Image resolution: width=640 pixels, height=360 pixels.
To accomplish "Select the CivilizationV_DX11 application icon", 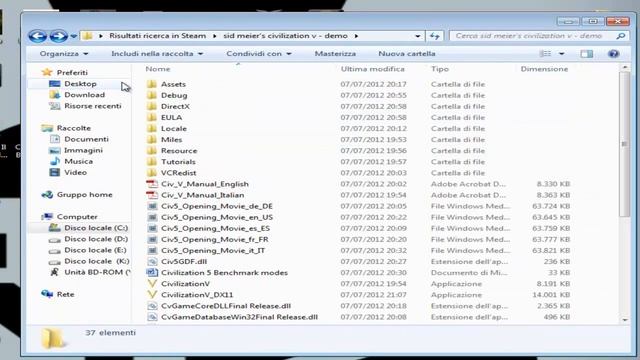I will pyautogui.click(x=152, y=294).
